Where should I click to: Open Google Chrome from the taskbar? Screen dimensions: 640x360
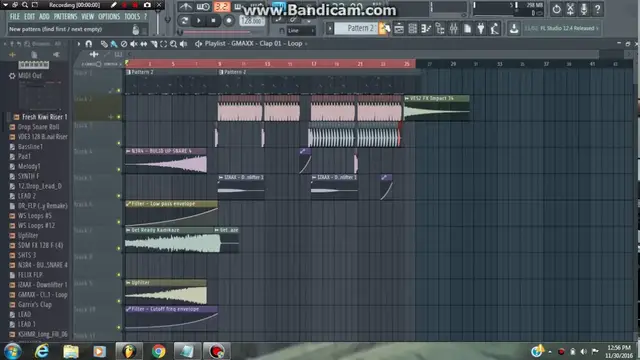pyautogui.click(x=158, y=351)
